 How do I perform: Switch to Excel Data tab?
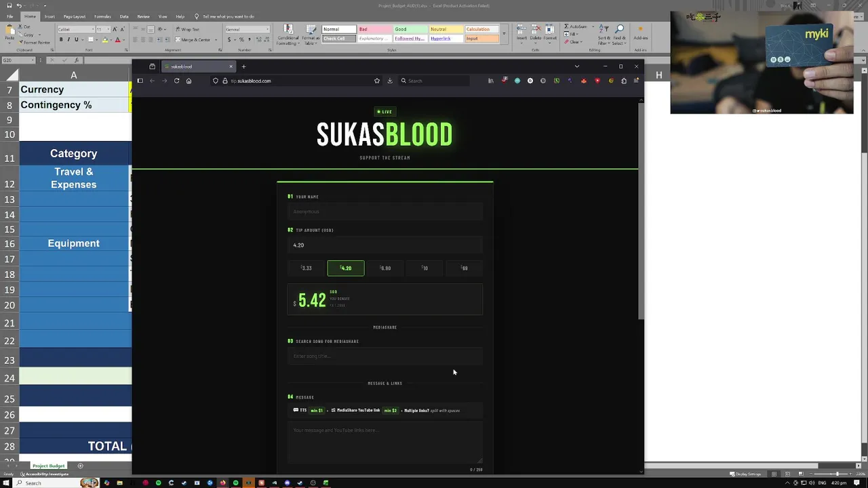124,16
